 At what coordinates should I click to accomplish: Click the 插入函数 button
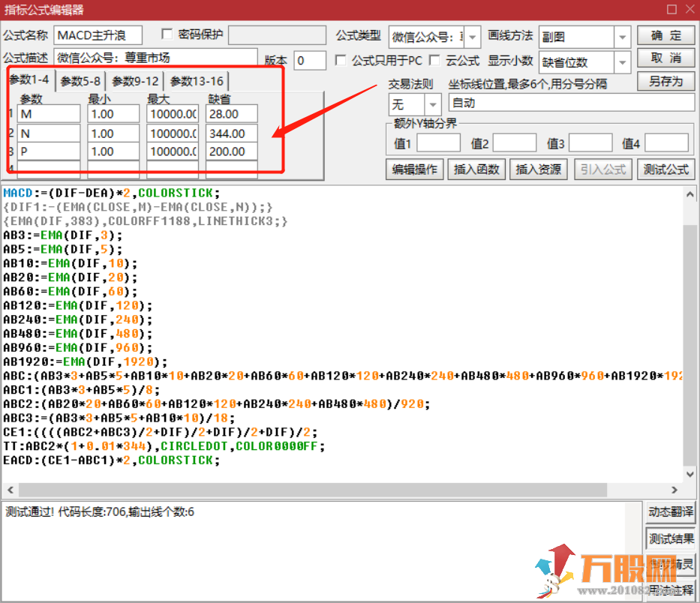click(476, 169)
